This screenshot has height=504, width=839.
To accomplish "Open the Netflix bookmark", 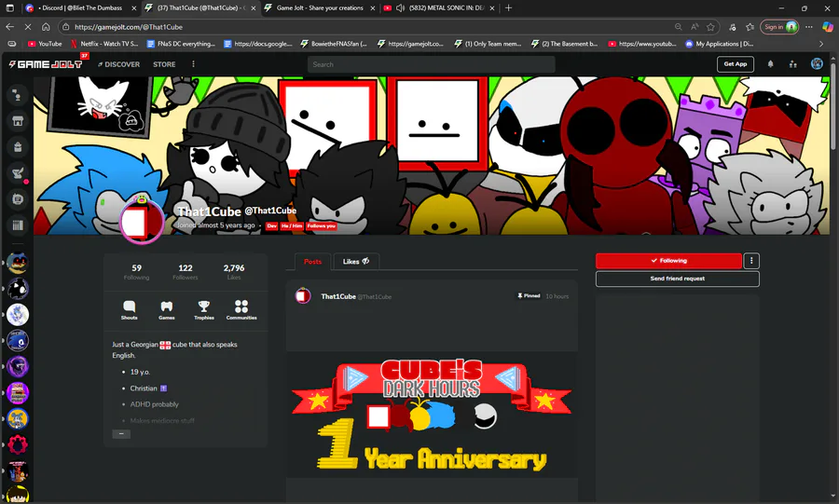I will 104,44.
